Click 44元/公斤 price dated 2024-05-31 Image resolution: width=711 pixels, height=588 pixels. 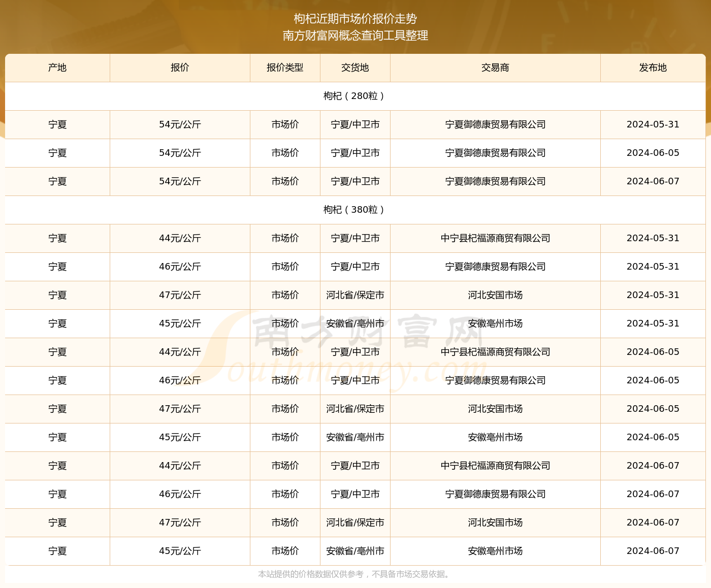[180, 238]
